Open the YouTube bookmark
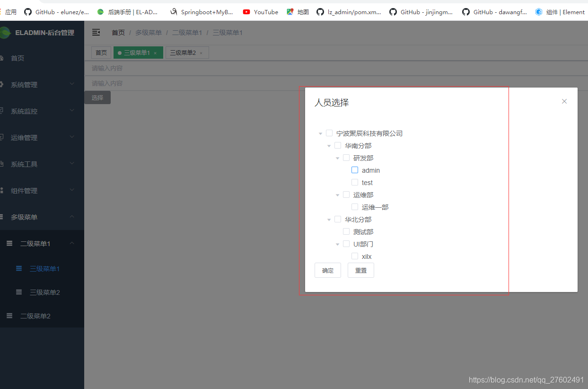Image resolution: width=588 pixels, height=389 pixels. [261, 12]
